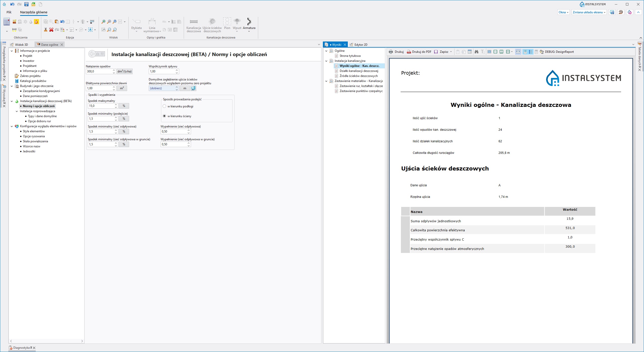The height and width of the screenshot is (352, 644).
Task: Zoom out with minus magnifier
Action: 109,22
